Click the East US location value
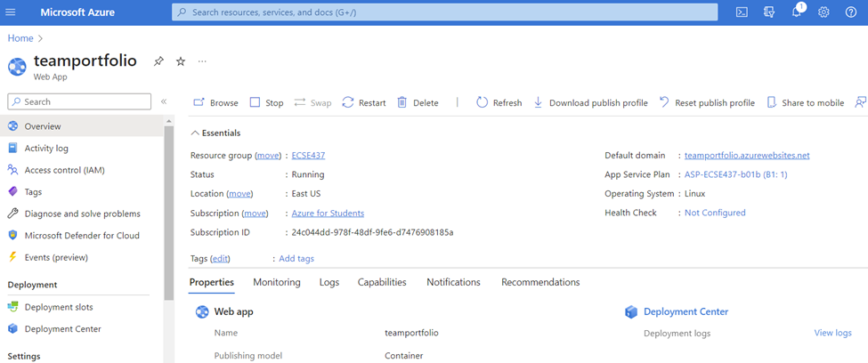Screen dimensions: 868x363 (x=306, y=194)
